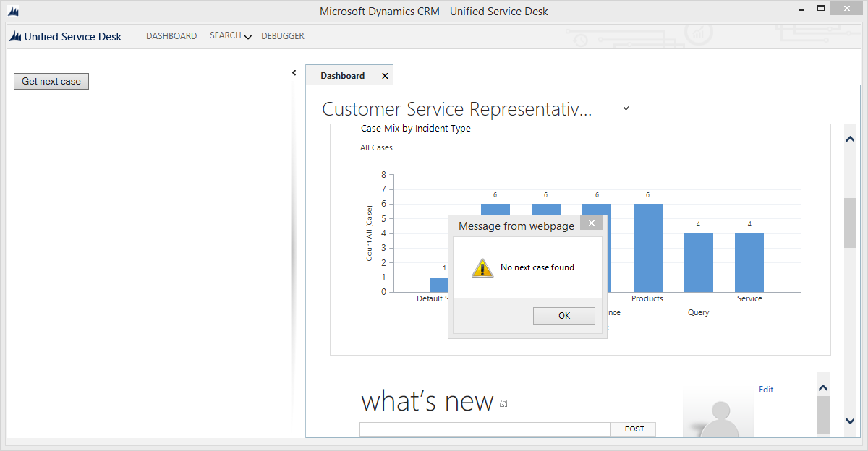Click the Customer Service Representative dashboard title
868x451 pixels.
(x=457, y=109)
